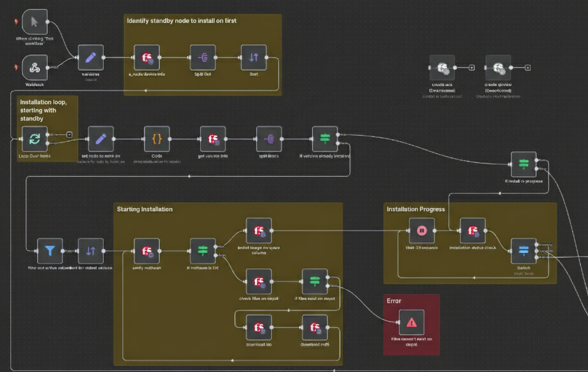588x372 pixels.
Task: Open the Wait 30 seconds node
Action: point(422,230)
